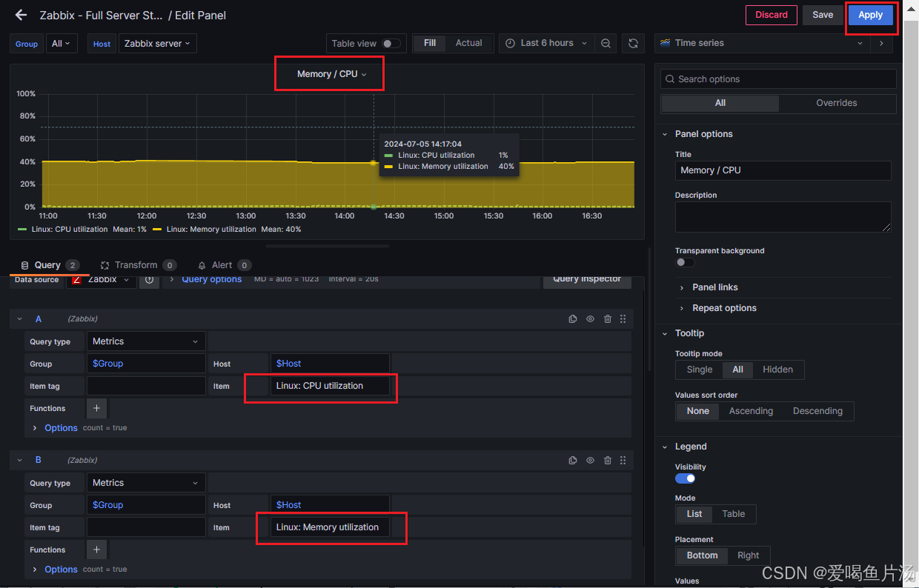
Task: Switch to the Transform tab
Action: click(138, 265)
